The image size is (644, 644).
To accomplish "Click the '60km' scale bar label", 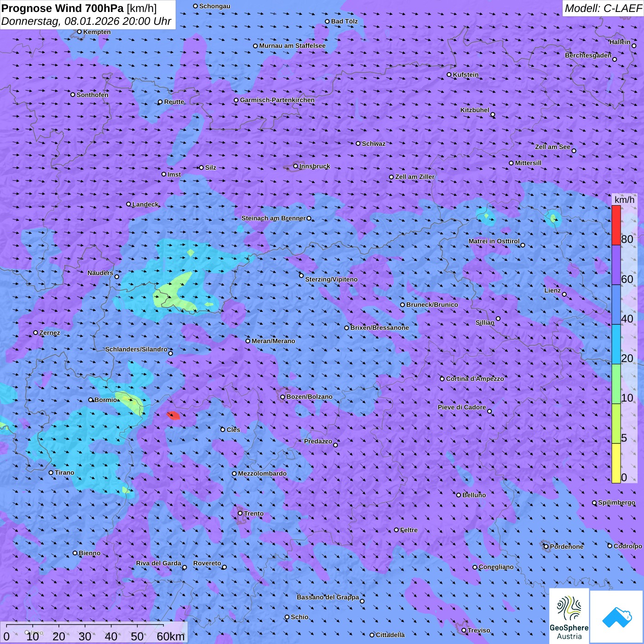I will coord(171,636).
